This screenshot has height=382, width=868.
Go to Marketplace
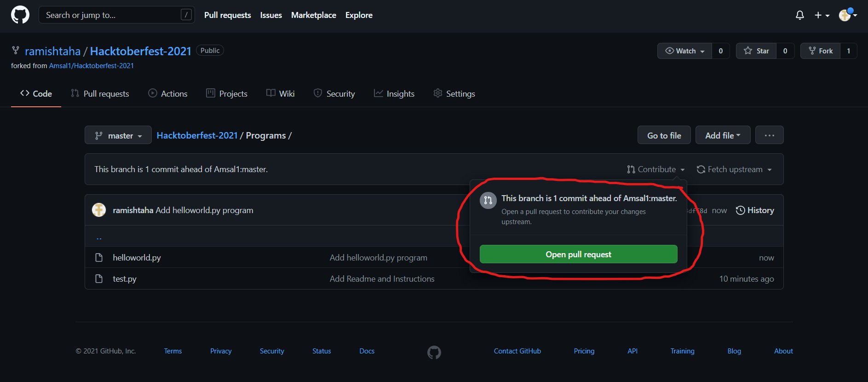(314, 15)
